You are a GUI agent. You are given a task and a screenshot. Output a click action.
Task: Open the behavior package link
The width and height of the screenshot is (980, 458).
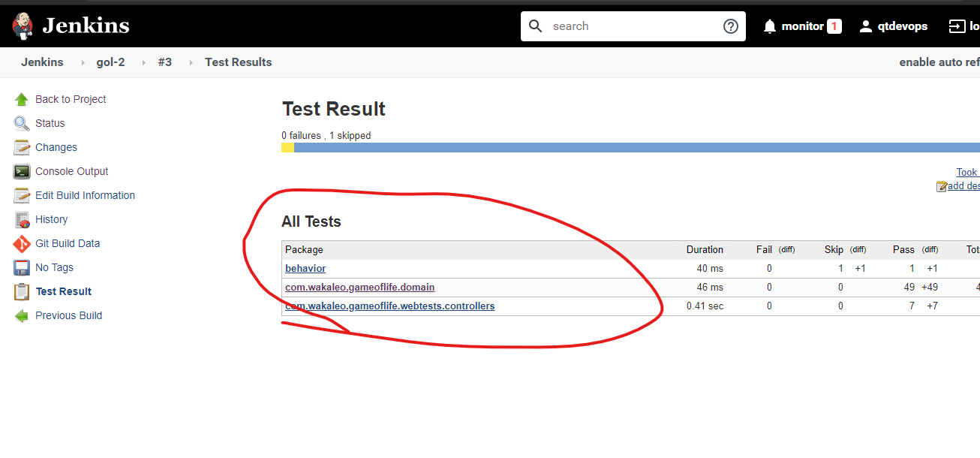tap(305, 268)
